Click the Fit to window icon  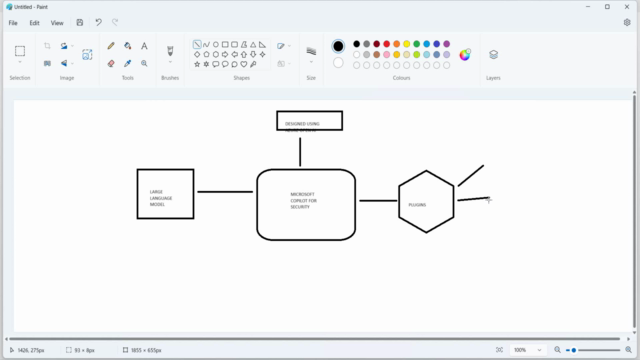[499, 350]
